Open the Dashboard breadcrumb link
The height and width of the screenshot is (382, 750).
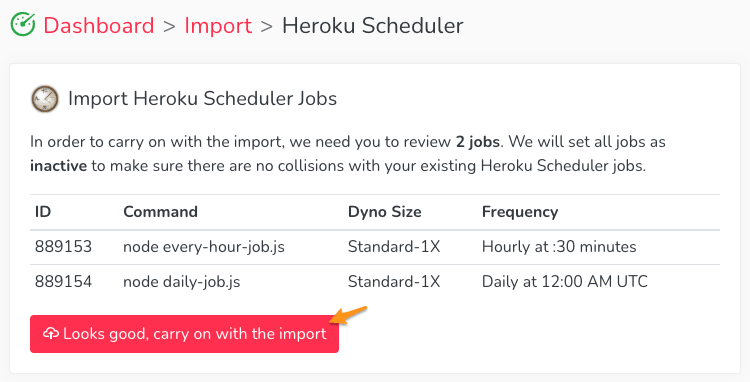pyautogui.click(x=99, y=25)
